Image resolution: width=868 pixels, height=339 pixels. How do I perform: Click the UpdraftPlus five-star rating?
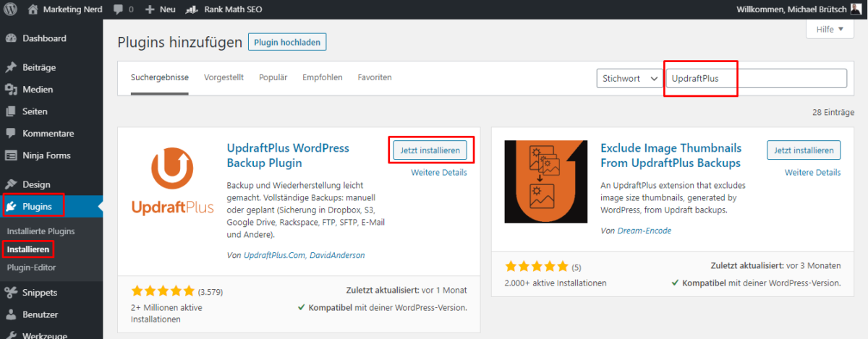[x=163, y=292]
